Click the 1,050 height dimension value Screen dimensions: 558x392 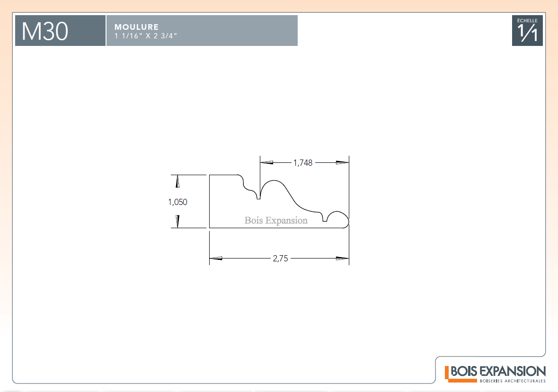177,202
